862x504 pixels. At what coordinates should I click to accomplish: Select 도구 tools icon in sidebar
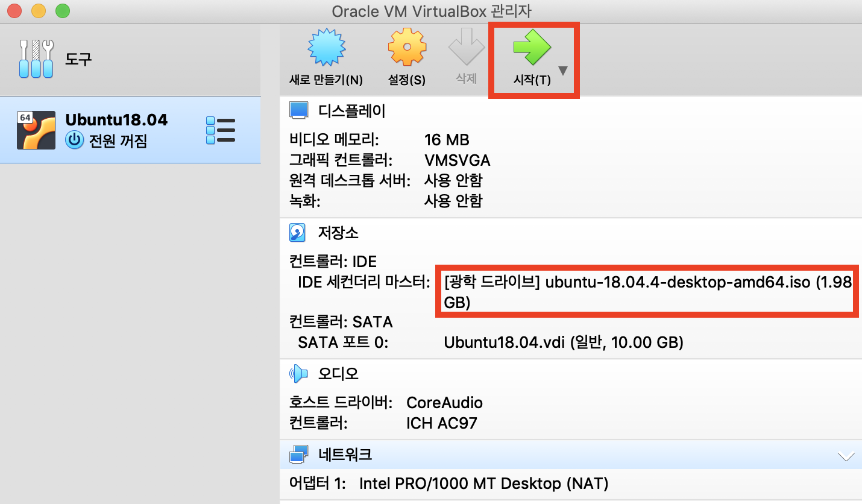[37, 59]
